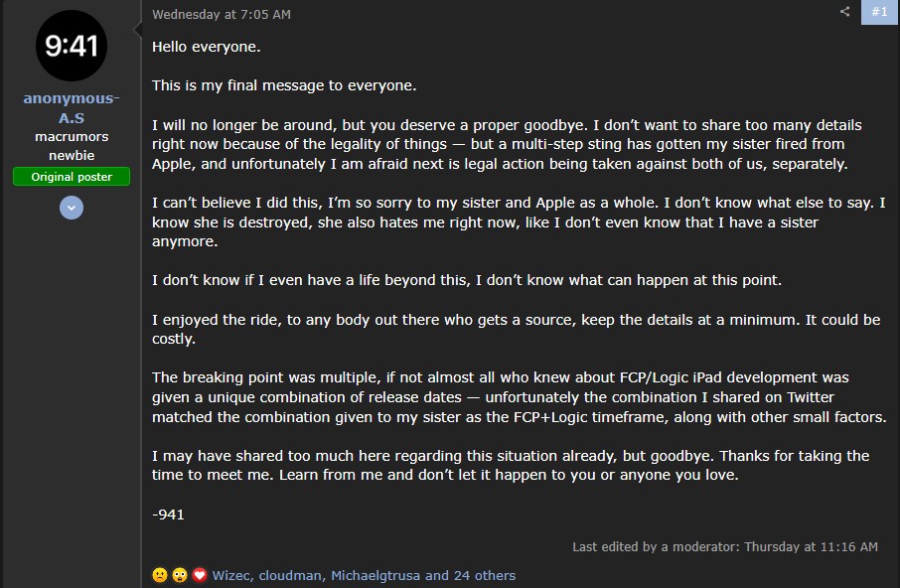This screenshot has height=588, width=900.
Task: Open post number #1 permalink
Action: [879, 12]
